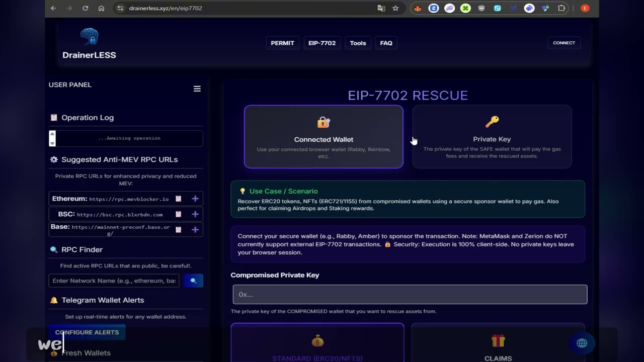Copy the BSC RPC URL
The width and height of the screenshot is (644, 362).
(x=178, y=214)
